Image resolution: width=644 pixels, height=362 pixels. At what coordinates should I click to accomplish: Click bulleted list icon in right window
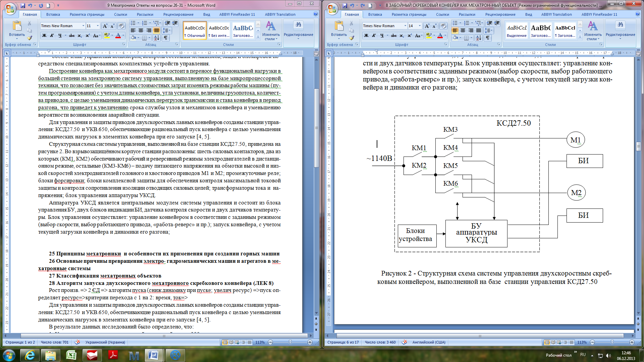coord(455,23)
